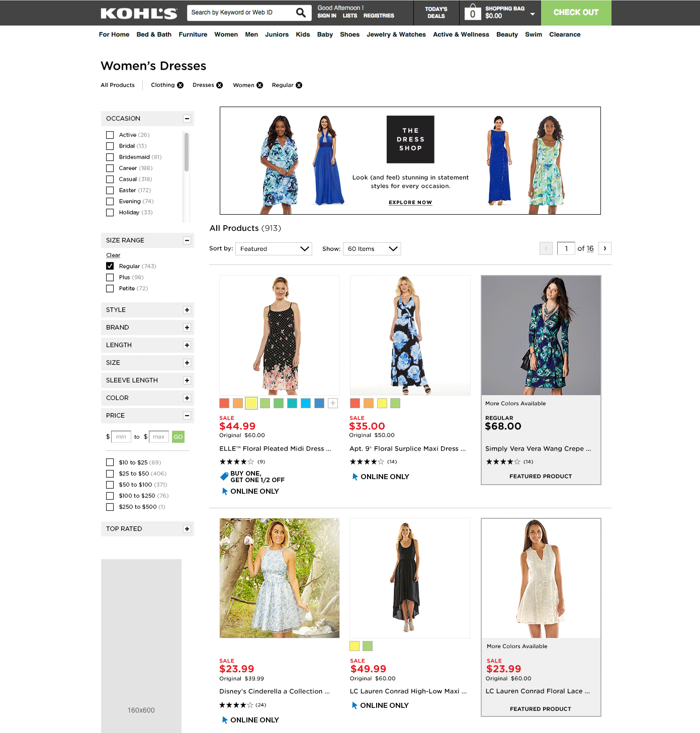
Task: Remove the Clothing filter tag
Action: (180, 85)
